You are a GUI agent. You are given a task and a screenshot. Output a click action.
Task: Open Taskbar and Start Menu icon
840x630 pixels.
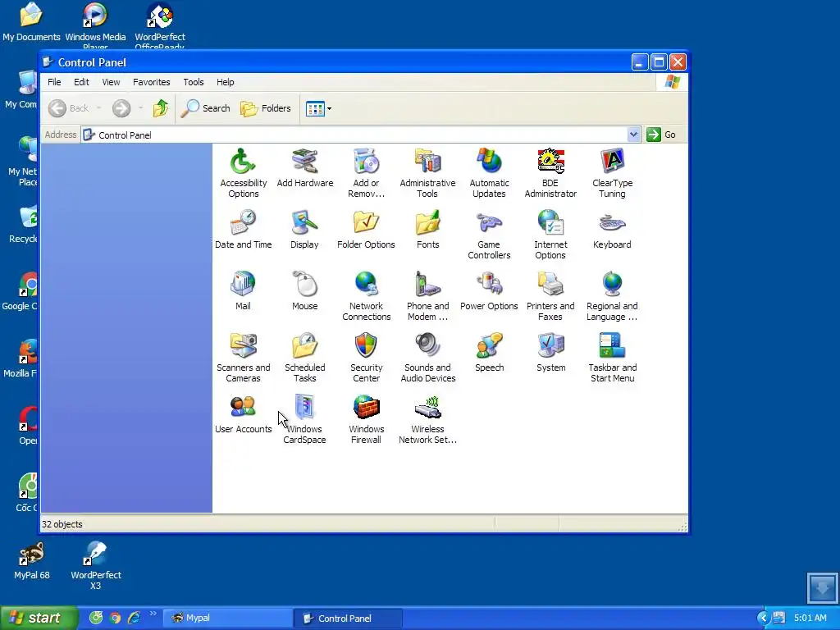pos(612,358)
